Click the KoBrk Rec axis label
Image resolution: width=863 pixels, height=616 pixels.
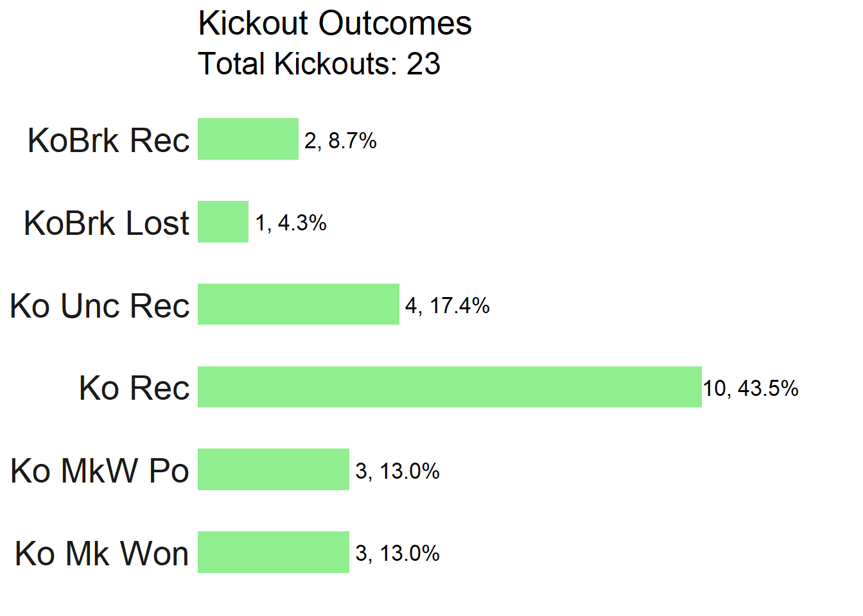tap(109, 140)
